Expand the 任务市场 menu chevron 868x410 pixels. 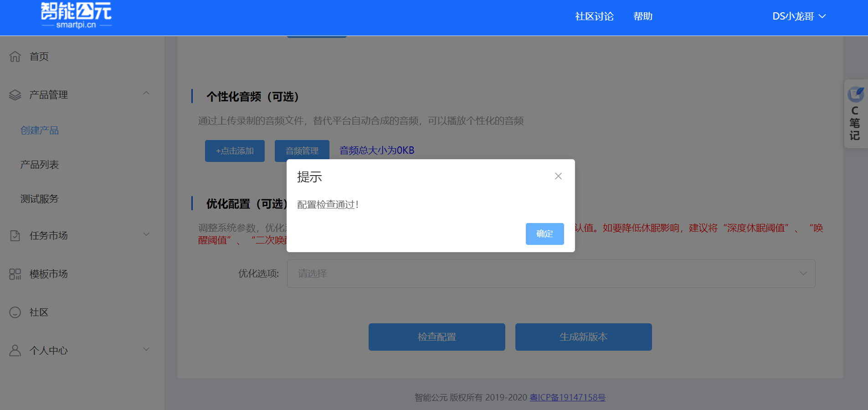click(146, 234)
